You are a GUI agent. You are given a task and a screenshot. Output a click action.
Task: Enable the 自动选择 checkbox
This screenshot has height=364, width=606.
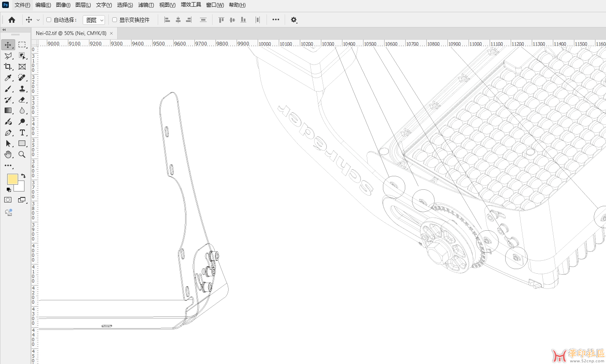click(49, 20)
